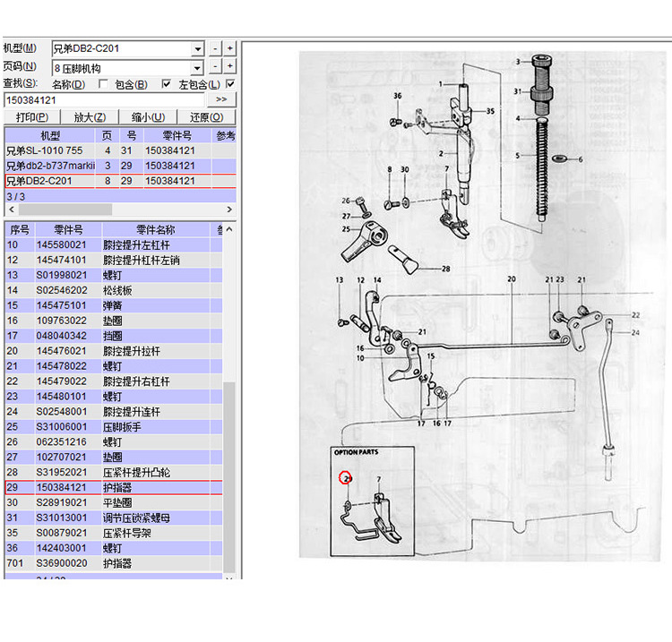Click minus button beside 机型 dropdown

tap(215, 48)
